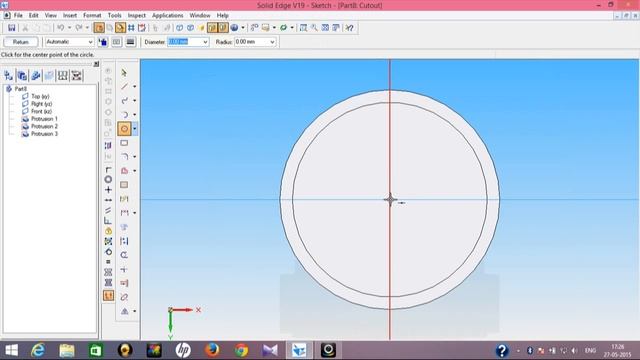Open the Radius value dropdown
The image size is (640, 360).
point(272,42)
